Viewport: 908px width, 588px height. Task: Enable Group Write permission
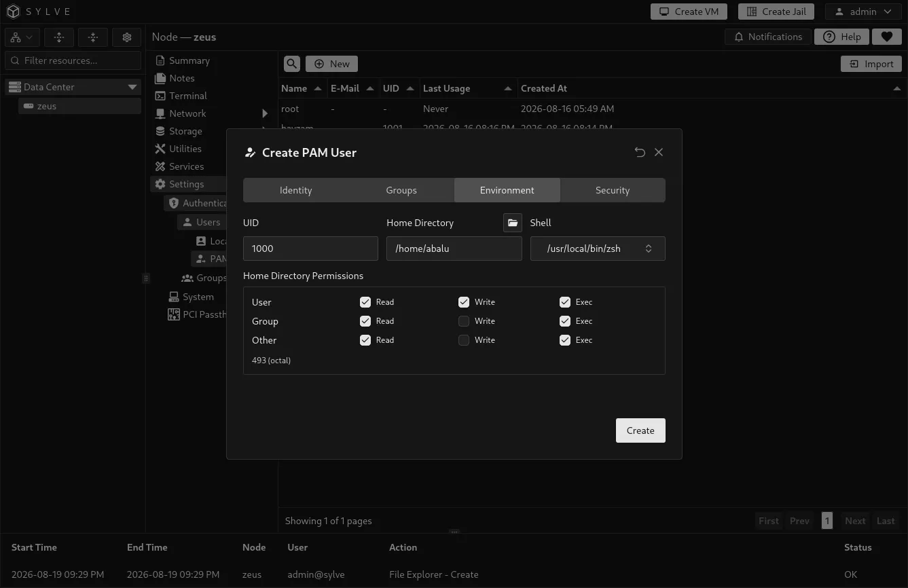click(x=464, y=321)
